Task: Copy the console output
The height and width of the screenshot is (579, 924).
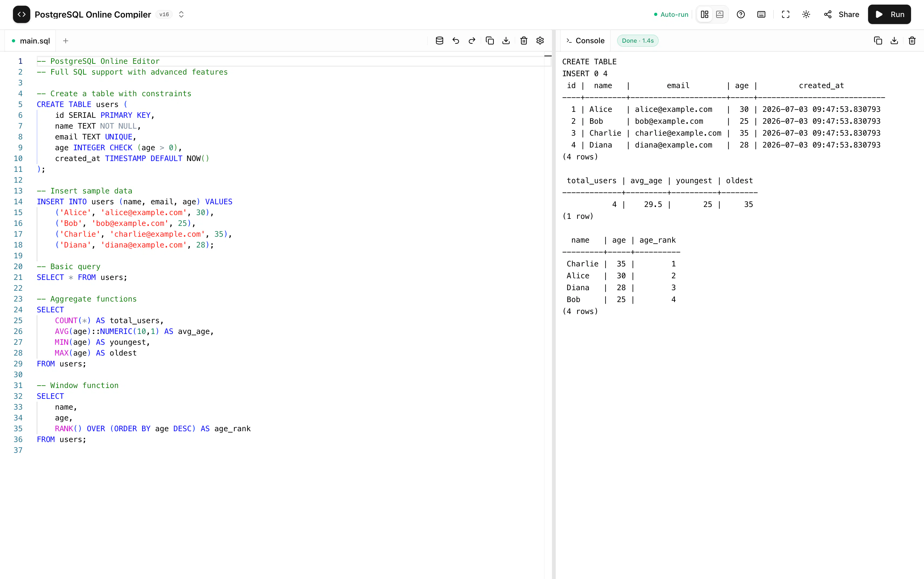Action: 878,41
